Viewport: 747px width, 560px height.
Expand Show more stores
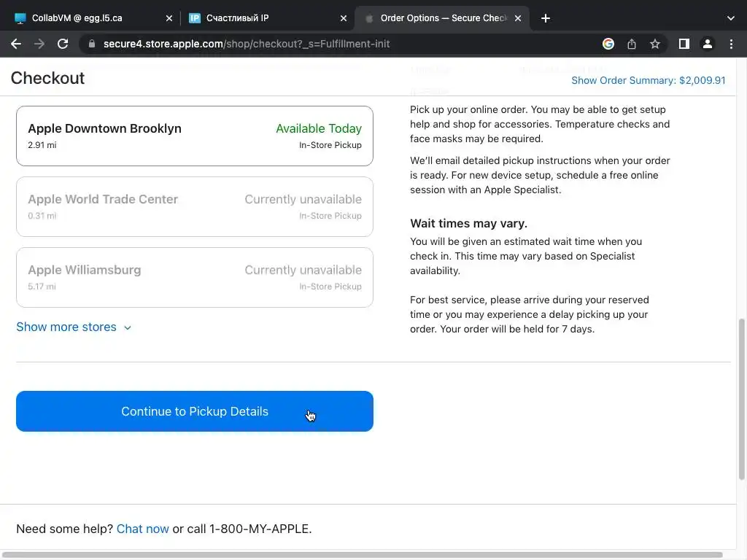pyautogui.click(x=74, y=327)
